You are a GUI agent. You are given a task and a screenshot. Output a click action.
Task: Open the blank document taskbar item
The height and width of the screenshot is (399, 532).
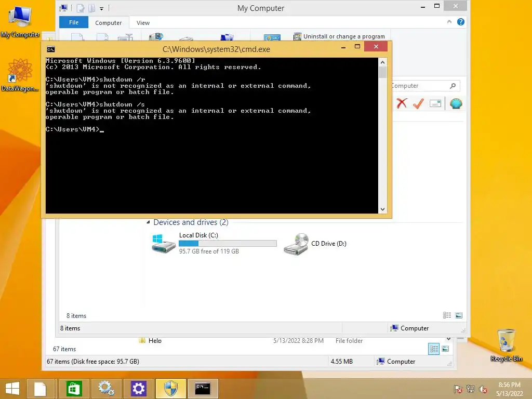[40, 389]
